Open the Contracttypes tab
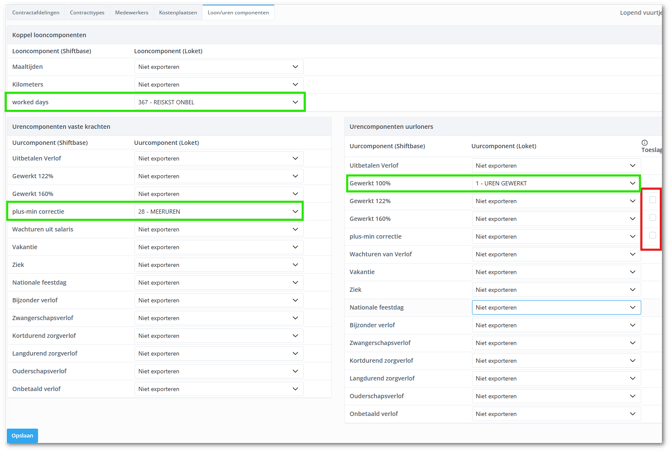The image size is (670, 451). [87, 13]
